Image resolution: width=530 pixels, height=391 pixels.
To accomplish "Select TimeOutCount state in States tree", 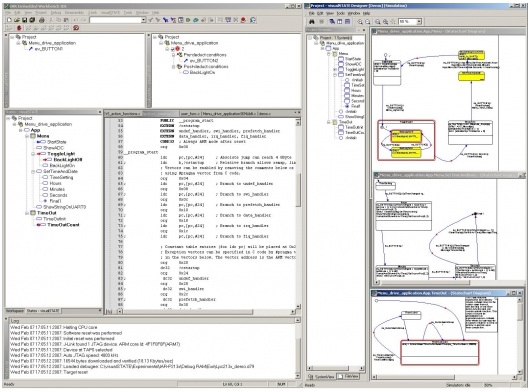I will (63, 225).
